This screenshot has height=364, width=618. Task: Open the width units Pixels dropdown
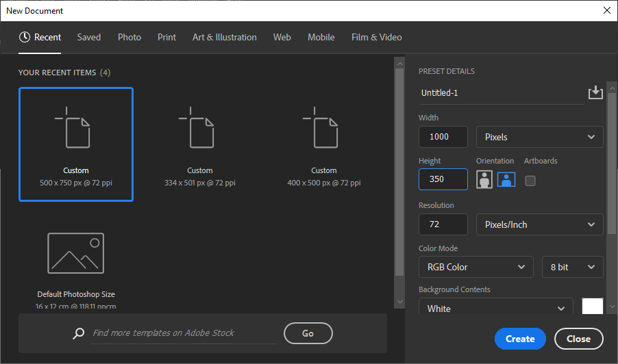coord(539,137)
